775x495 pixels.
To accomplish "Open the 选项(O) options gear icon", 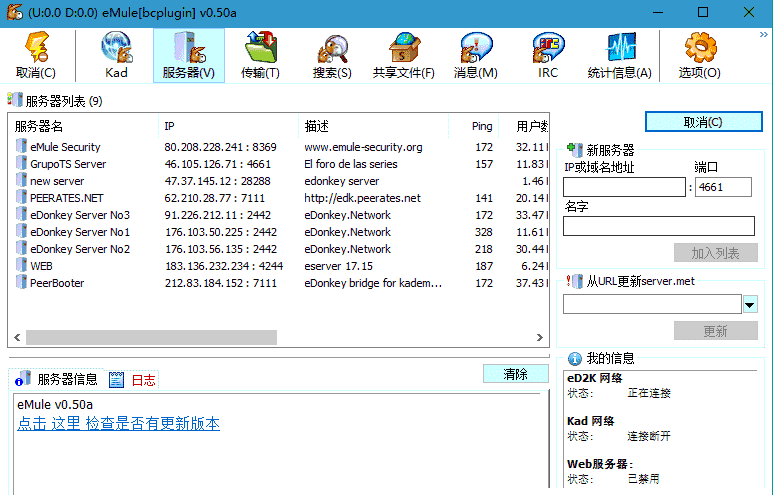I will pos(700,47).
